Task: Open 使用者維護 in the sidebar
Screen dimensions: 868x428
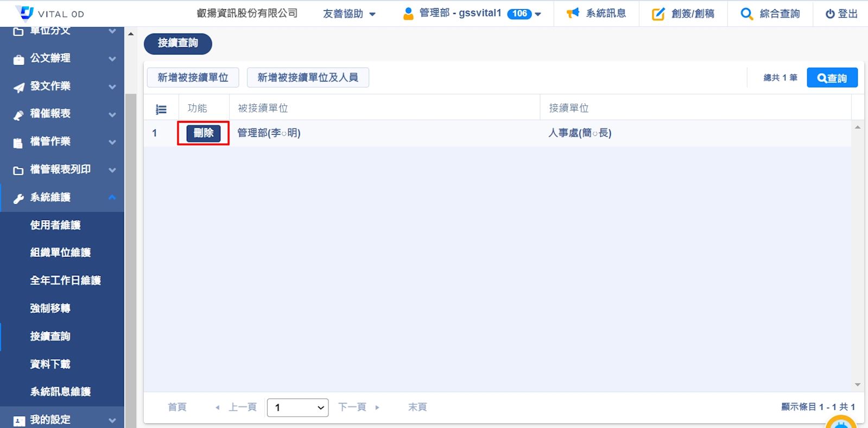Action: point(55,225)
